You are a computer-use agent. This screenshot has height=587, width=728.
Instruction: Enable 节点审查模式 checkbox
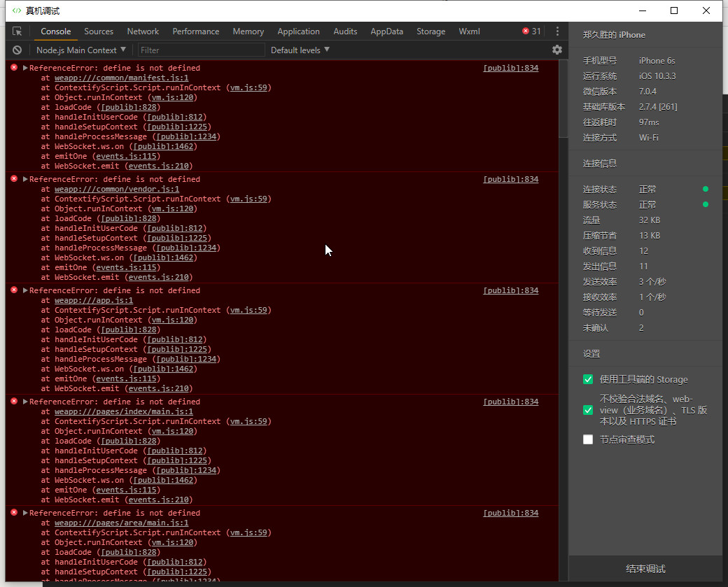(x=588, y=439)
